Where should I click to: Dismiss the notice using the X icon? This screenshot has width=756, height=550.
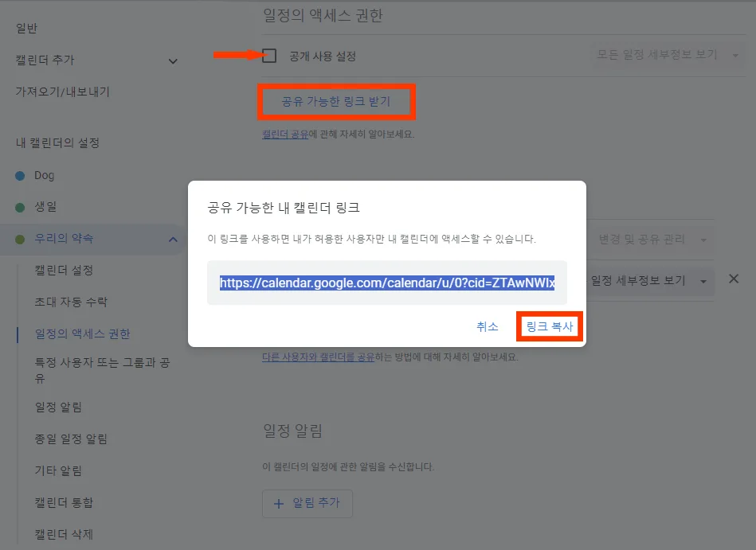[734, 279]
